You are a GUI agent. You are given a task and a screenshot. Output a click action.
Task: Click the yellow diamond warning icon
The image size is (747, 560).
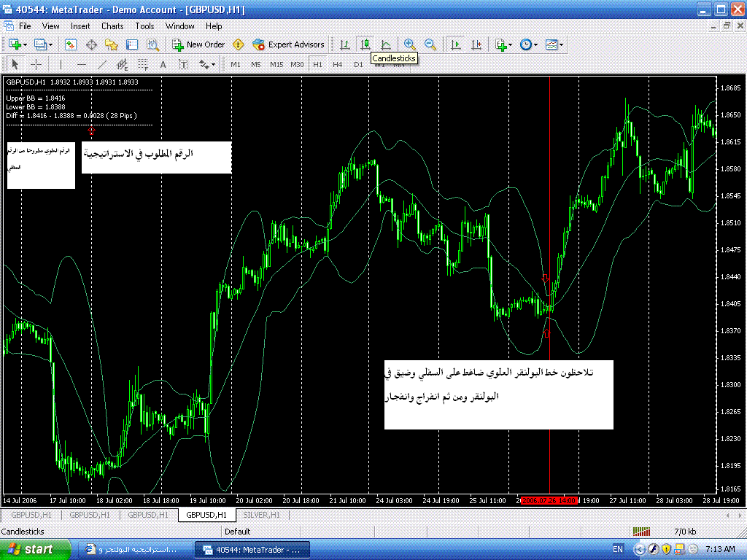(x=239, y=44)
